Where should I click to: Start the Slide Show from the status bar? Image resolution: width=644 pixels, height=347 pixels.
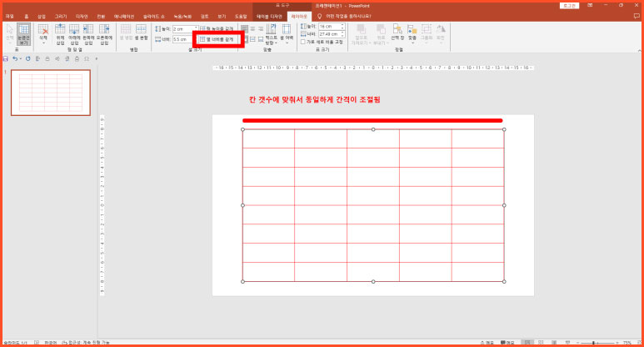tap(567, 343)
